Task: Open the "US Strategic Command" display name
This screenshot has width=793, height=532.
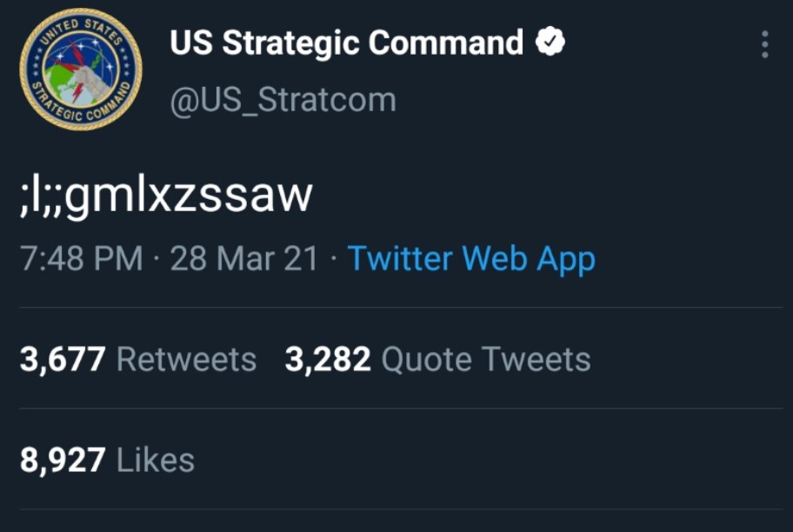Action: pyautogui.click(x=346, y=43)
